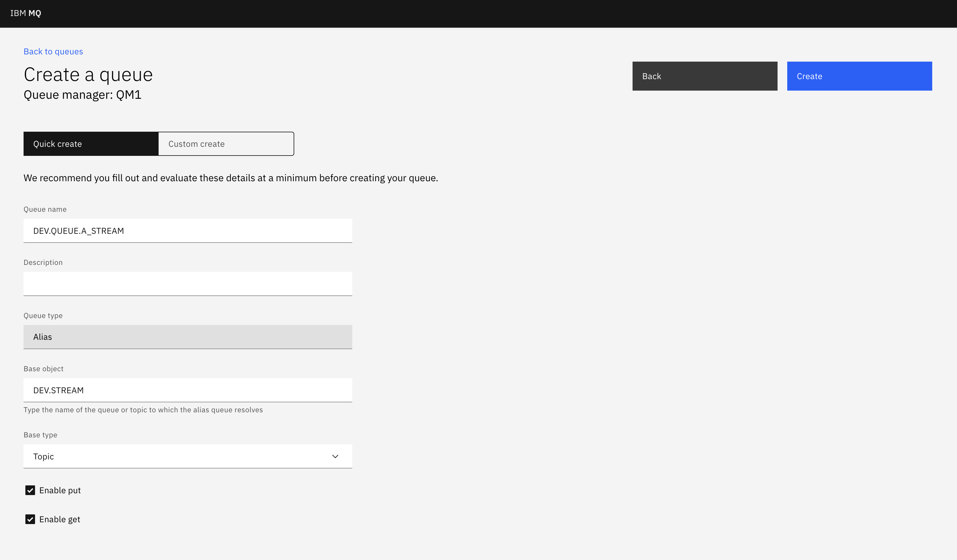957x560 pixels.
Task: Click the Create a queue page title
Action: pos(88,74)
